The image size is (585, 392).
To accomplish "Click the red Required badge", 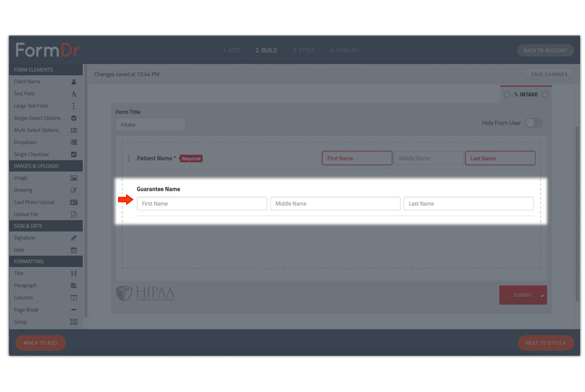I will click(x=191, y=159).
